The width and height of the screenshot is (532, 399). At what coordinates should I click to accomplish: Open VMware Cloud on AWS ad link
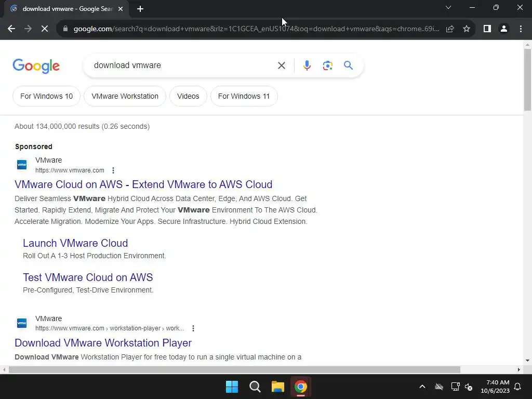(x=143, y=184)
